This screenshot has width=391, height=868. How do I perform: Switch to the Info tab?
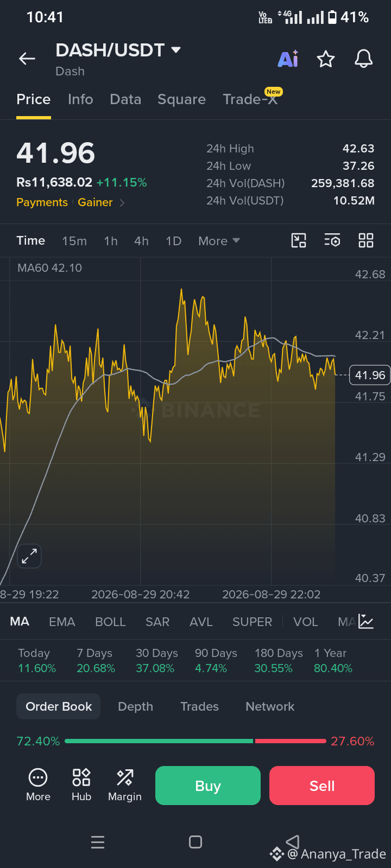coord(80,99)
